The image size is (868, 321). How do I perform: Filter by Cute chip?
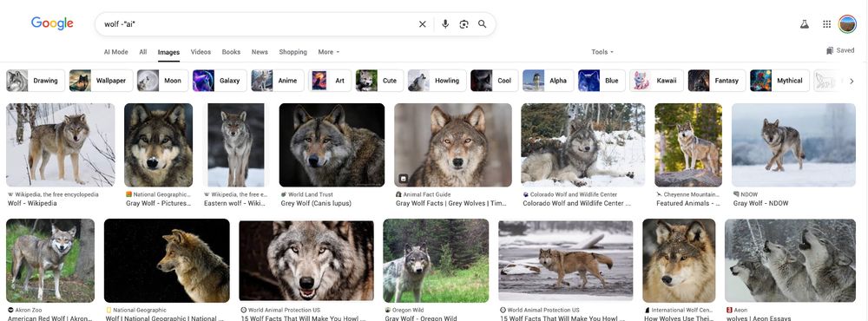pos(379,81)
